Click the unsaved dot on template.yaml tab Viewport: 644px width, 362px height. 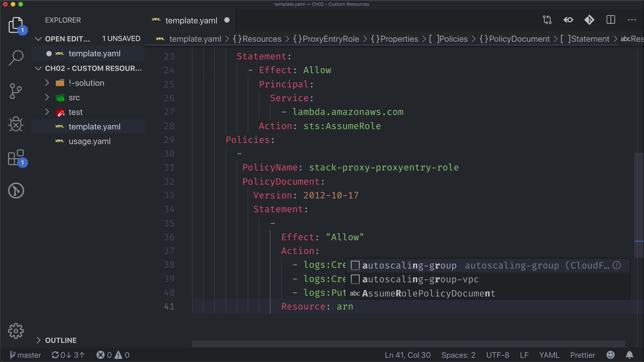point(227,20)
